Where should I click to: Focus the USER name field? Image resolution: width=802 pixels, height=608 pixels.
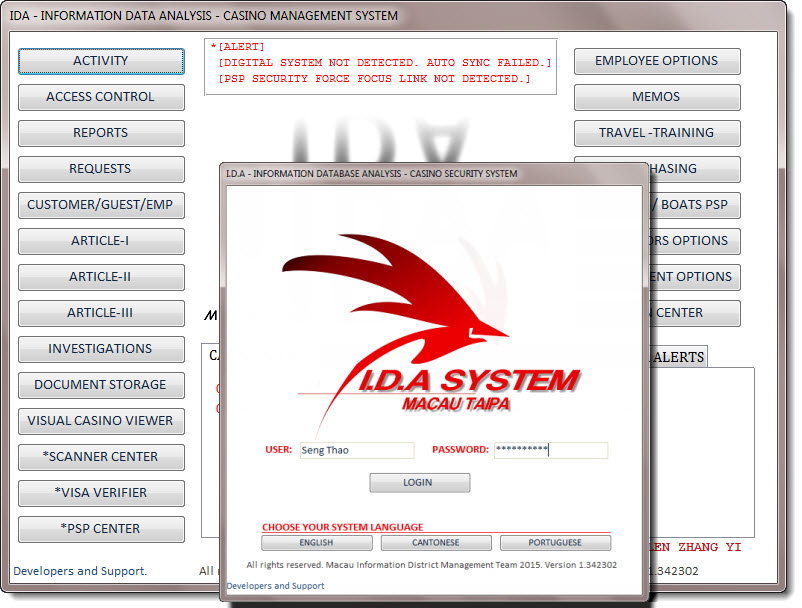pyautogui.click(x=356, y=450)
